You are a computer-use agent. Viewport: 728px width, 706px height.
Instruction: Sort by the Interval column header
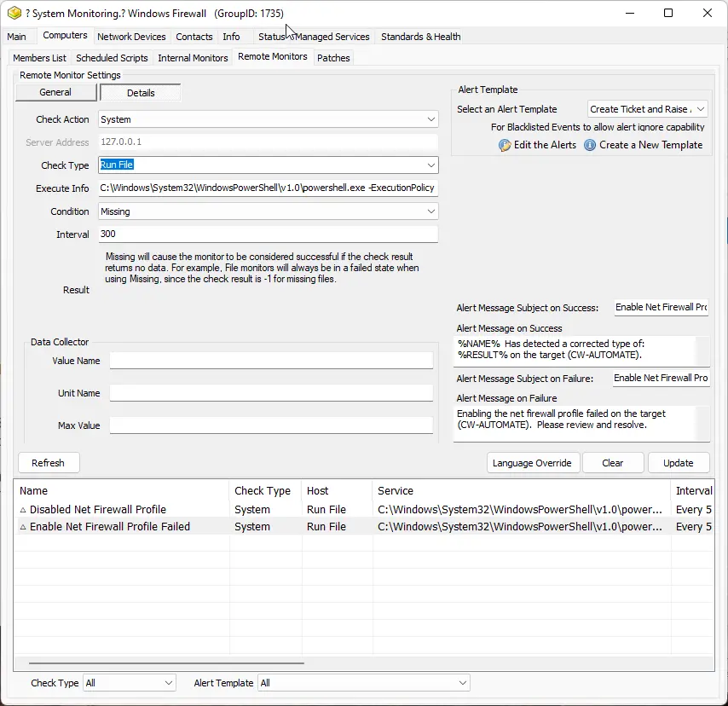693,491
